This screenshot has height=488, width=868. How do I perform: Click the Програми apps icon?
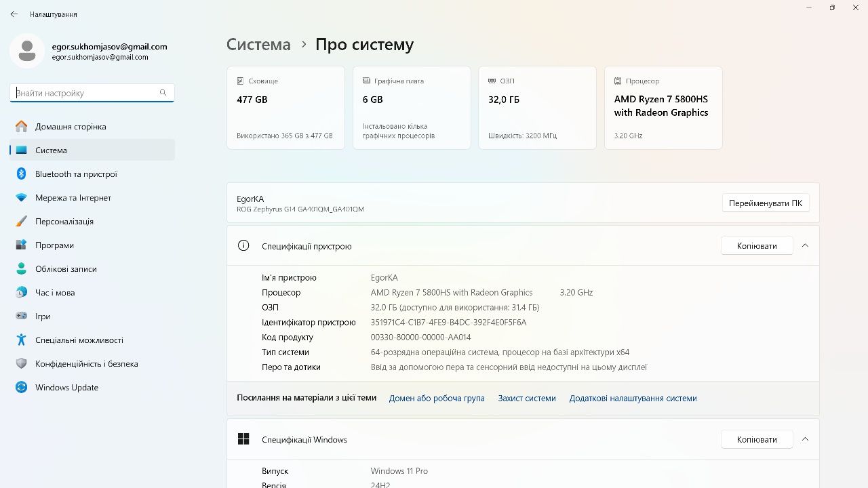(22, 245)
